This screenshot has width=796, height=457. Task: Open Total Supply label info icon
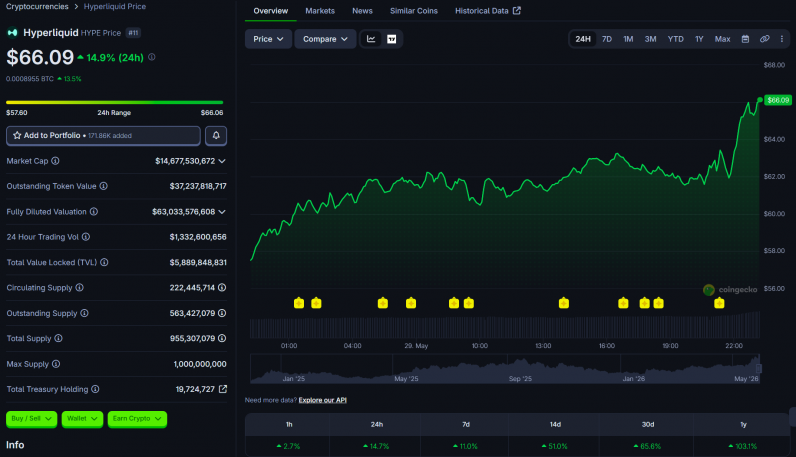coord(58,338)
